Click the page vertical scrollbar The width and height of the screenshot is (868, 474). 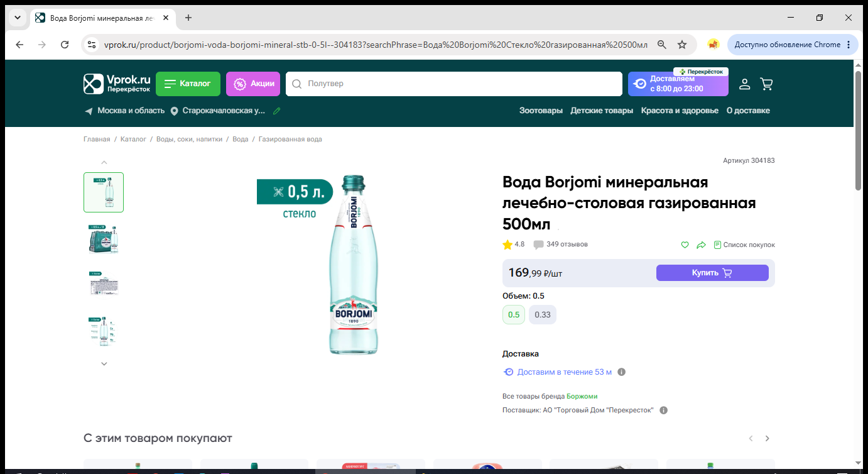tap(859, 131)
